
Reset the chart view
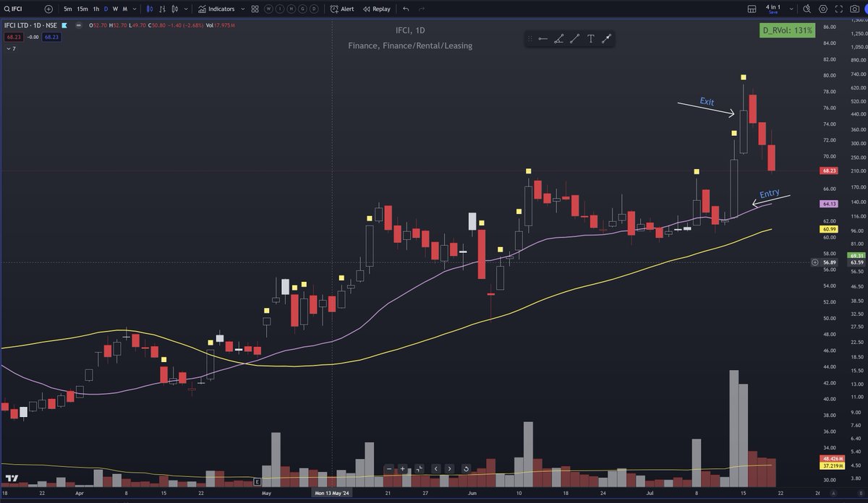pos(465,468)
